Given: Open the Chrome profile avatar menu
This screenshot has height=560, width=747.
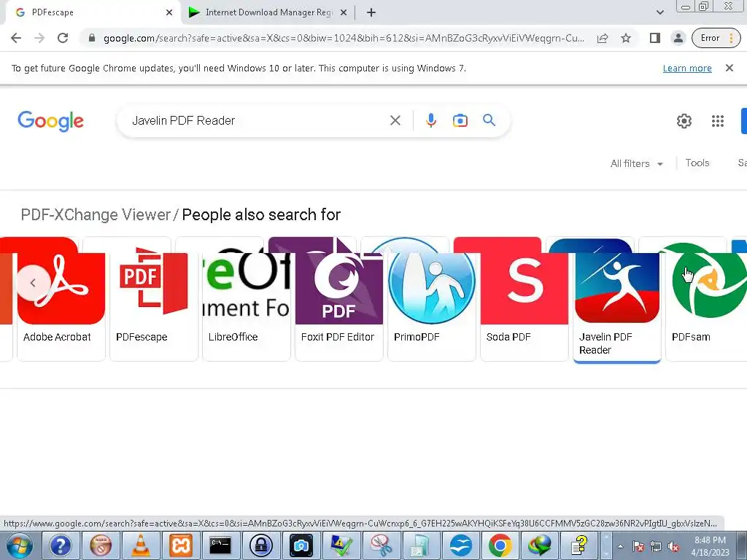Looking at the screenshot, I should (678, 38).
